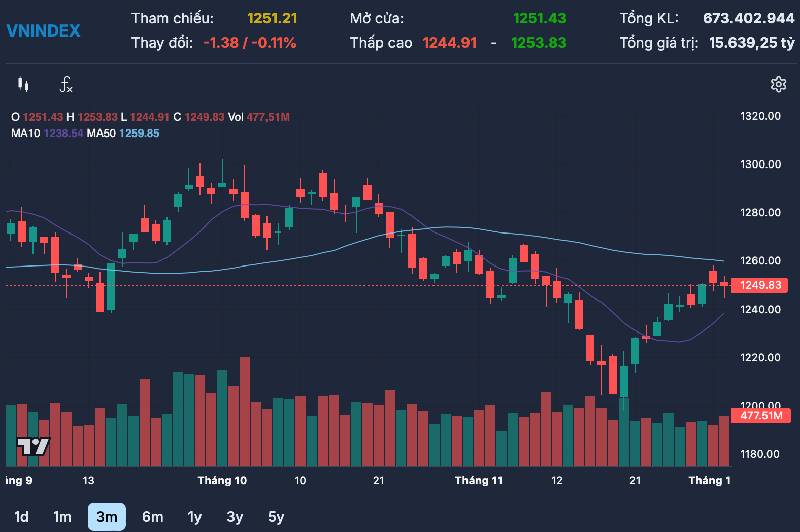This screenshot has height=532, width=800.
Task: Click the high value 1253.83
Action: (539, 43)
